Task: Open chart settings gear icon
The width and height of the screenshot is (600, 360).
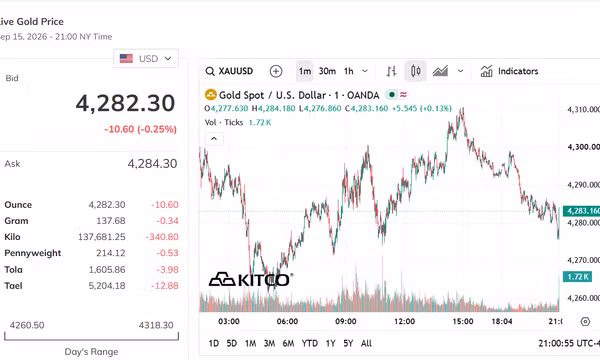Action: click(x=585, y=321)
